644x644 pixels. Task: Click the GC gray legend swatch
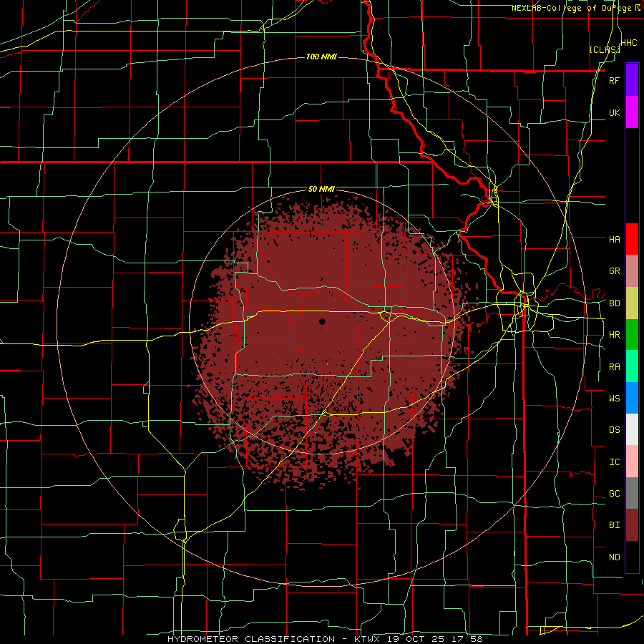click(632, 493)
